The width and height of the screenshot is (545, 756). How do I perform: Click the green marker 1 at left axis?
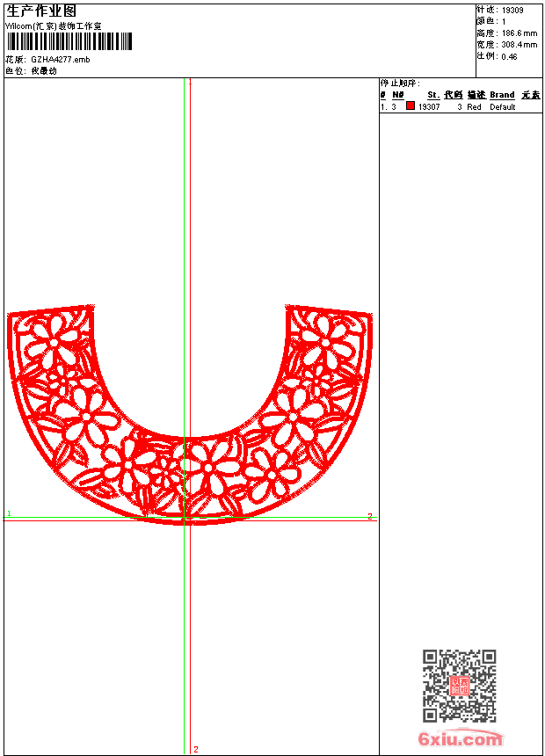click(x=9, y=513)
